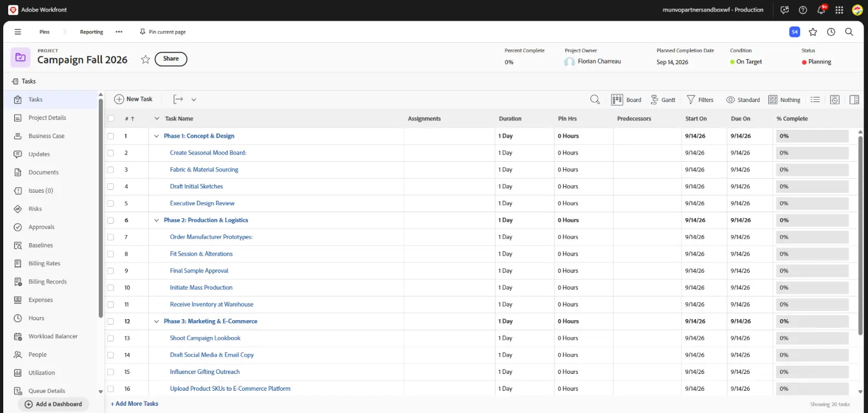This screenshot has height=413, width=868.
Task: Open global search magnifier
Action: pos(849,32)
